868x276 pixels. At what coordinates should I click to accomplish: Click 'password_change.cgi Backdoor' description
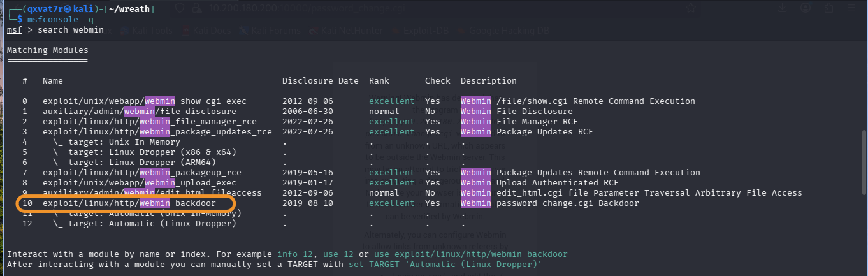tap(568, 203)
